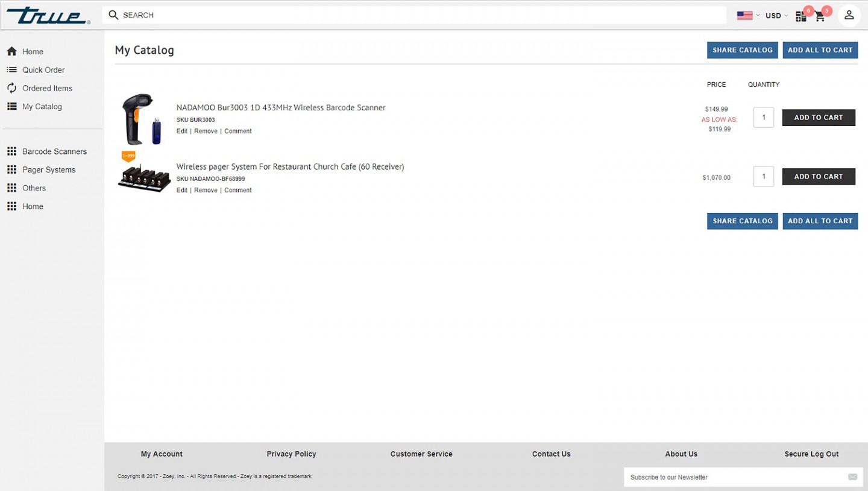Viewport: 868px width, 491px height.
Task: Open the quick order pad icon
Action: [800, 16]
